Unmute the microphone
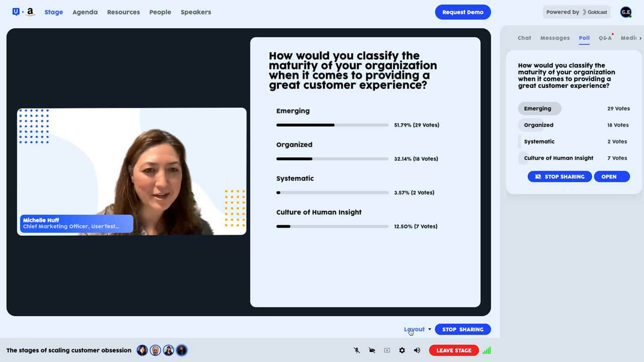Screen dimensions: 644x362 [x=356, y=350]
